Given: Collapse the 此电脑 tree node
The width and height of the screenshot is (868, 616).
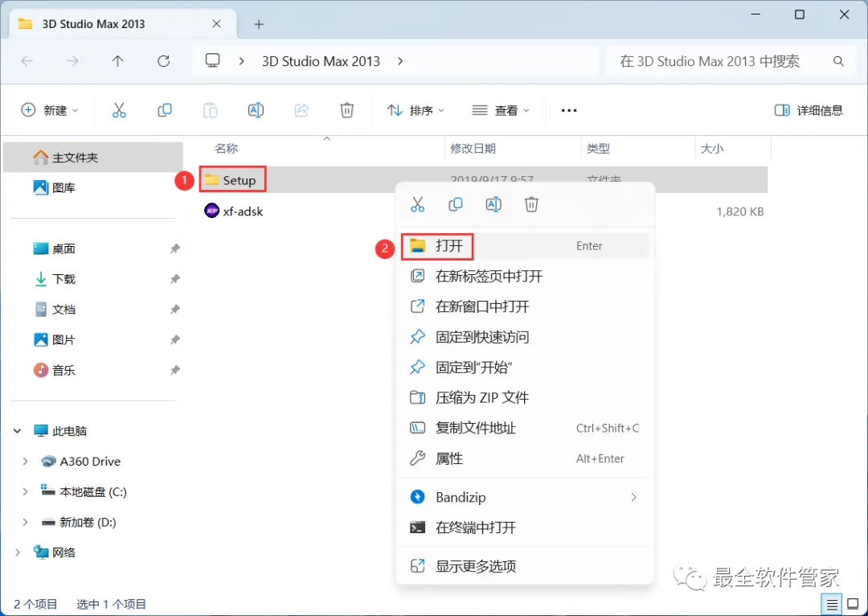Looking at the screenshot, I should point(17,430).
